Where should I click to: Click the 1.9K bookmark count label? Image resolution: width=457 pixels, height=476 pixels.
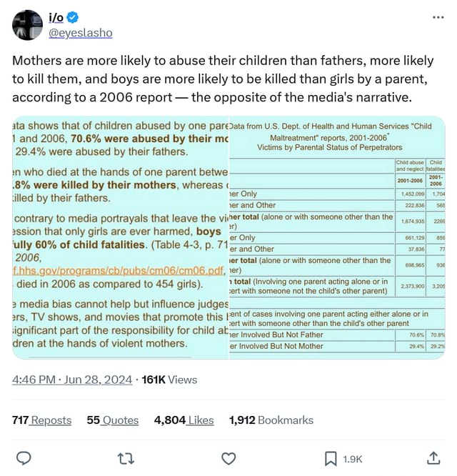coord(353,459)
